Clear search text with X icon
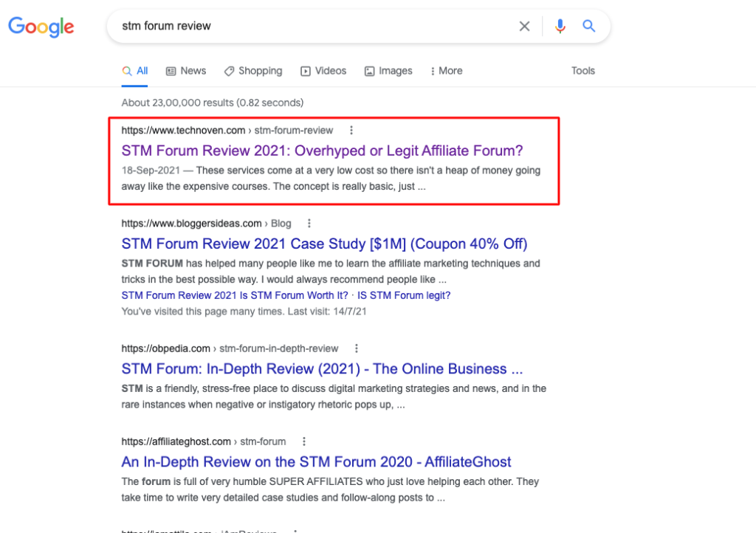Screen dimensions: 756x533 pyautogui.click(x=524, y=27)
